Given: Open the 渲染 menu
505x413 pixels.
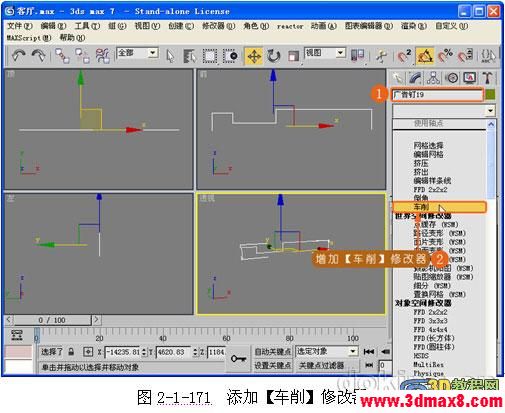Looking at the screenshot, I should 414,26.
